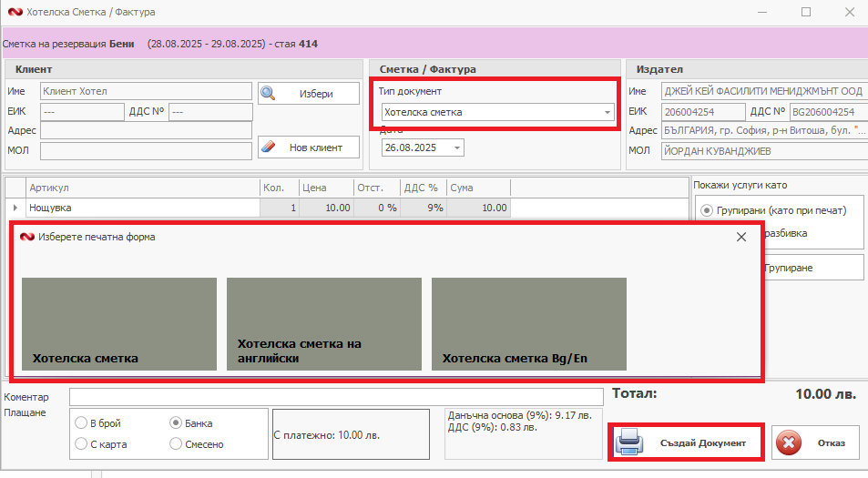Image resolution: width=868 pixels, height=478 pixels.
Task: Click the logo in the print form dialog
Action: point(27,237)
